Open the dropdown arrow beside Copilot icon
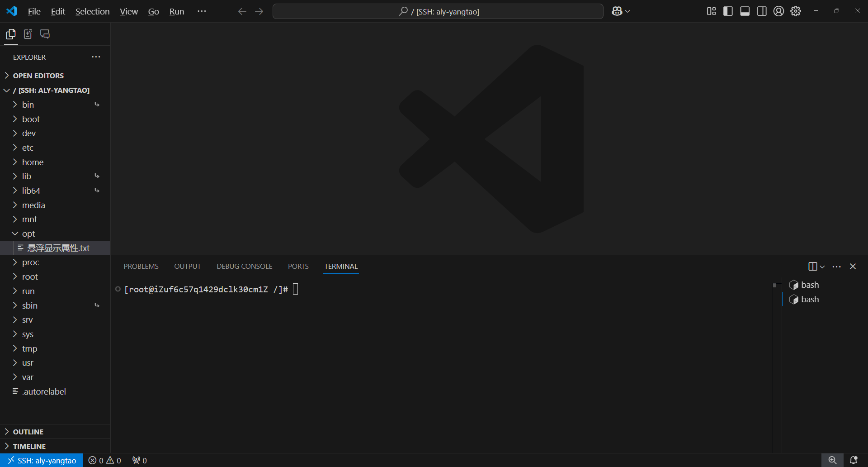868x467 pixels. pyautogui.click(x=627, y=11)
